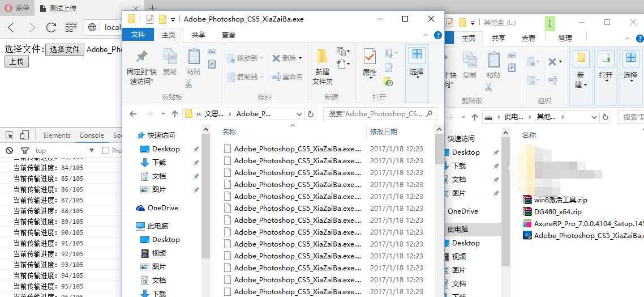
Task: Toggle the DevTools device toolbar icon
Action: (x=25, y=135)
